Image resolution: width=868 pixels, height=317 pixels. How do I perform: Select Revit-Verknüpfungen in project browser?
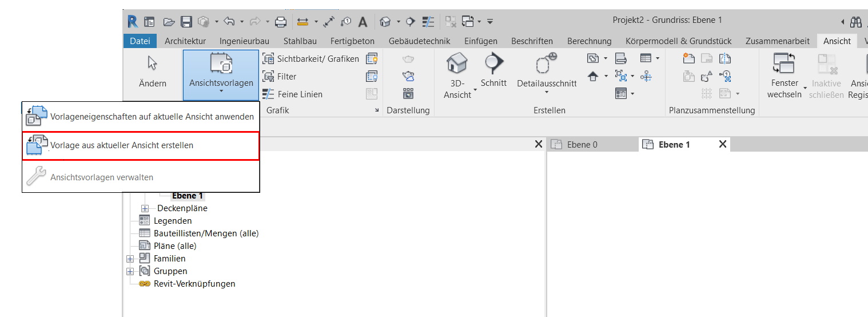194,284
